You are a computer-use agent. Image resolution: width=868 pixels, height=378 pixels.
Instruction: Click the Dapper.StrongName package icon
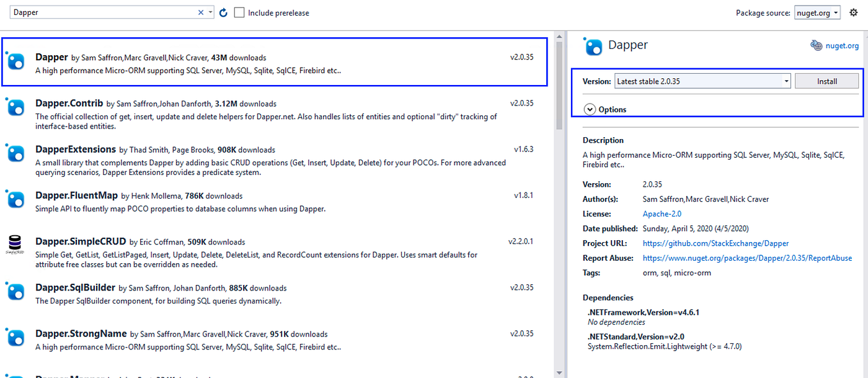pyautogui.click(x=15, y=337)
